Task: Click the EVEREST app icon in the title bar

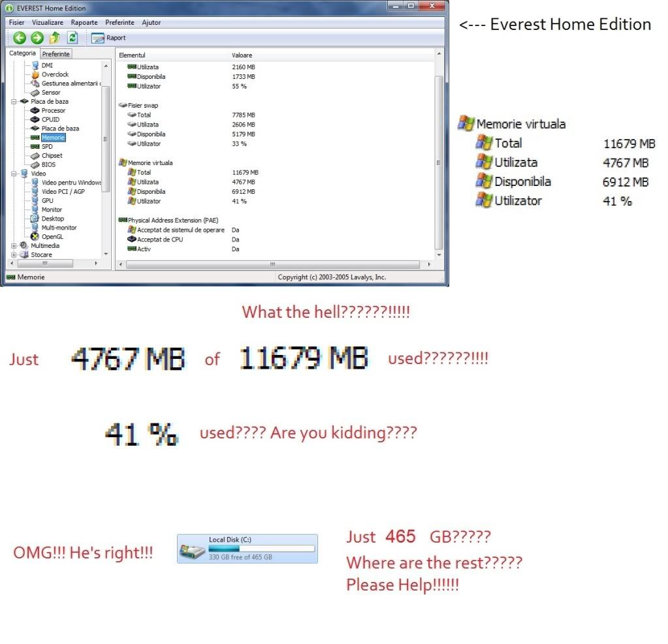Action: [x=9, y=8]
